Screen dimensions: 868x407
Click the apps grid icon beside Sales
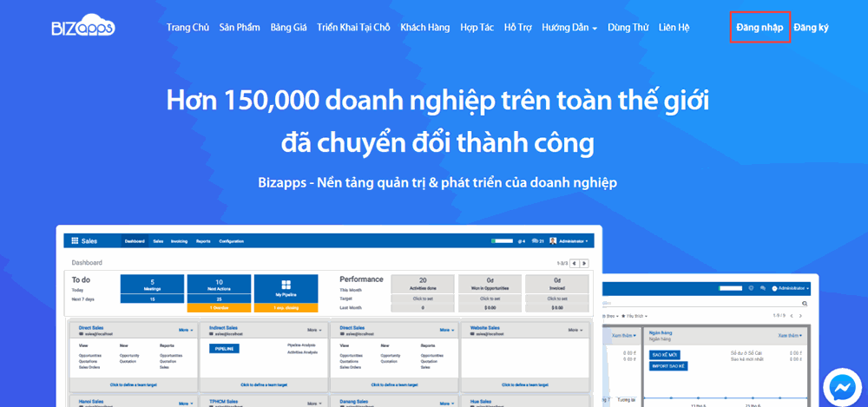point(75,241)
